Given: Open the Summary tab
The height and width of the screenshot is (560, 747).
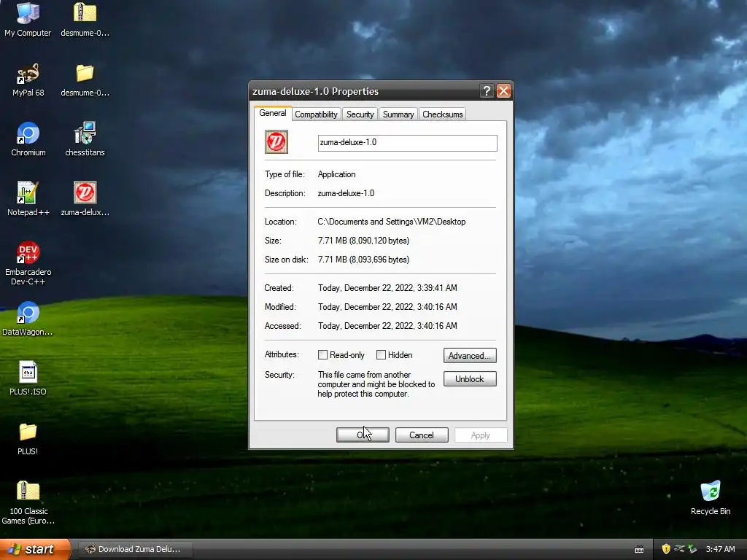Looking at the screenshot, I should pos(398,114).
